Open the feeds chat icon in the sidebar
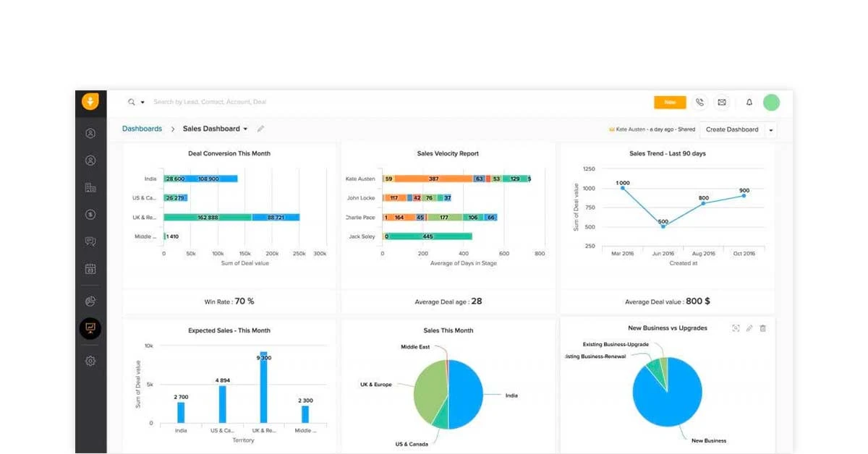 90,241
